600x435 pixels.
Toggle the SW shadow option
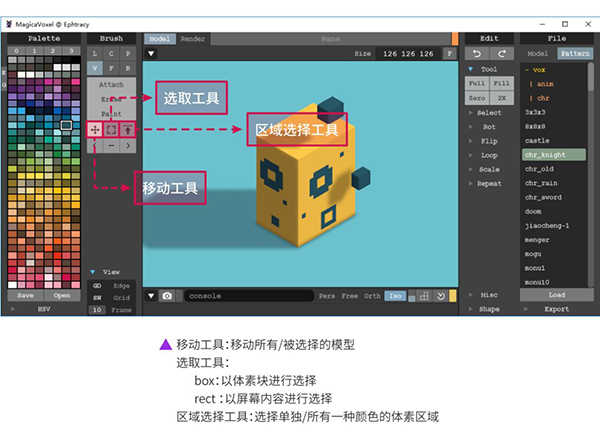click(97, 298)
